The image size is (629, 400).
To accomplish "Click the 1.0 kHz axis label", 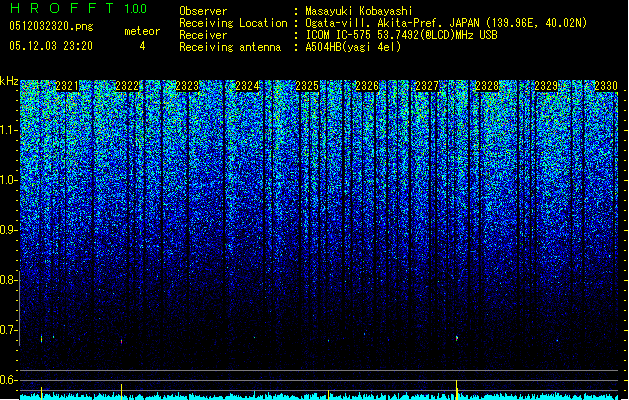I will point(9,181).
